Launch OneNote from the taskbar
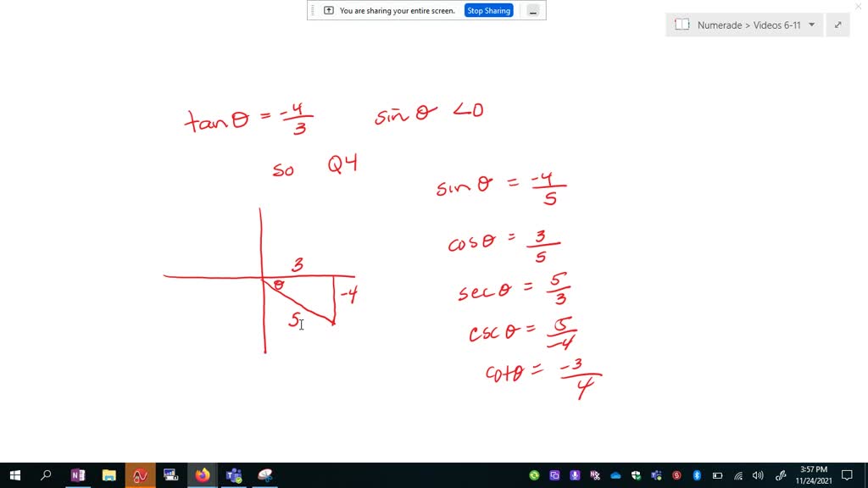Viewport: 868px width, 488px height. (78, 475)
